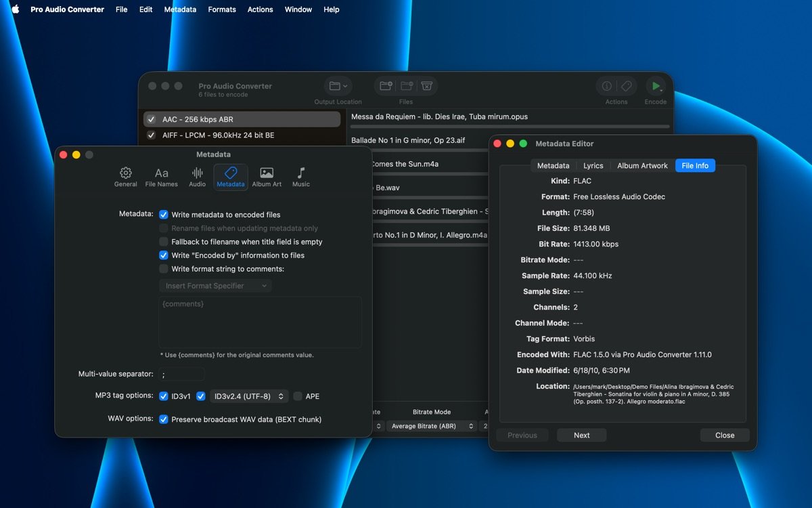Select the Concerto No.1 in D Minor .m4a file
This screenshot has width=812, height=508.
coord(429,235)
